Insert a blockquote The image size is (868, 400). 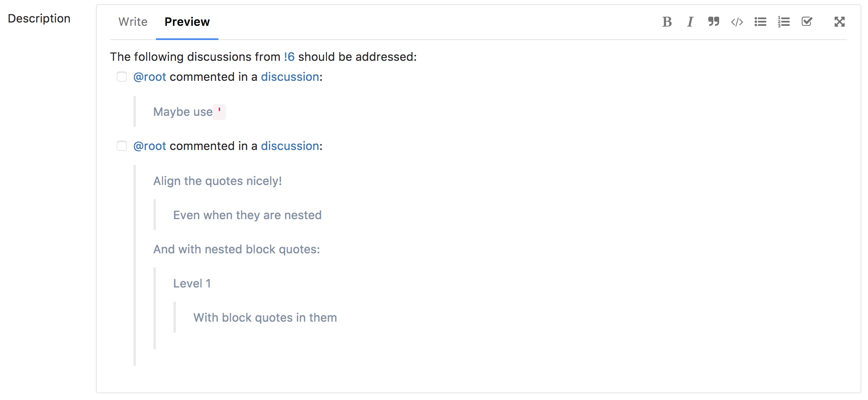pos(713,22)
